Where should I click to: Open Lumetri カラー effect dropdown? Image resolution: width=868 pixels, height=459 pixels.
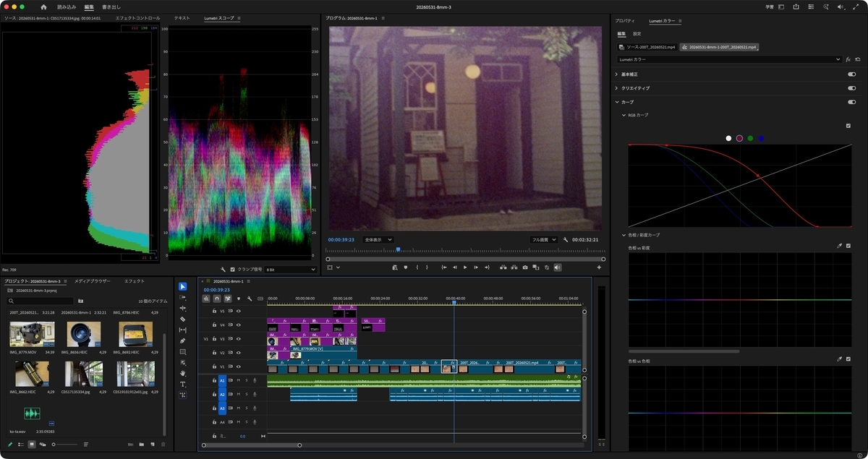729,59
